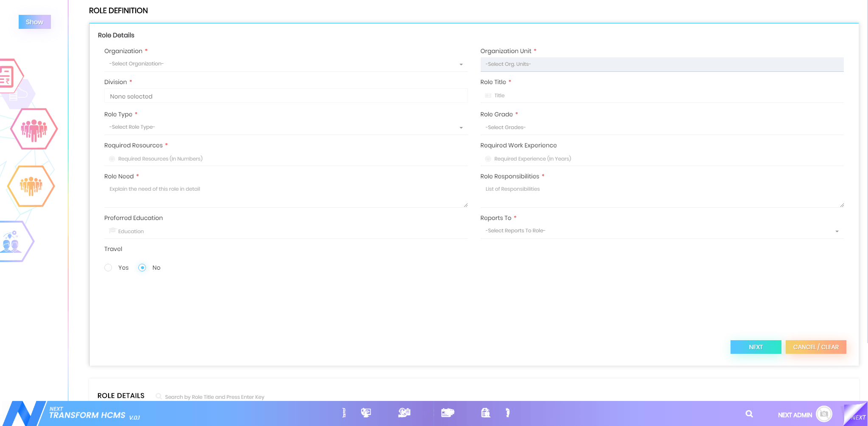The width and height of the screenshot is (868, 426).
Task: Select No for Travel
Action: 142,268
